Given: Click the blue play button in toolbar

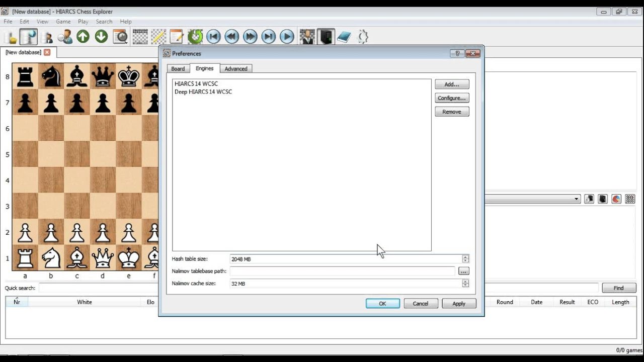Looking at the screenshot, I should tap(287, 37).
